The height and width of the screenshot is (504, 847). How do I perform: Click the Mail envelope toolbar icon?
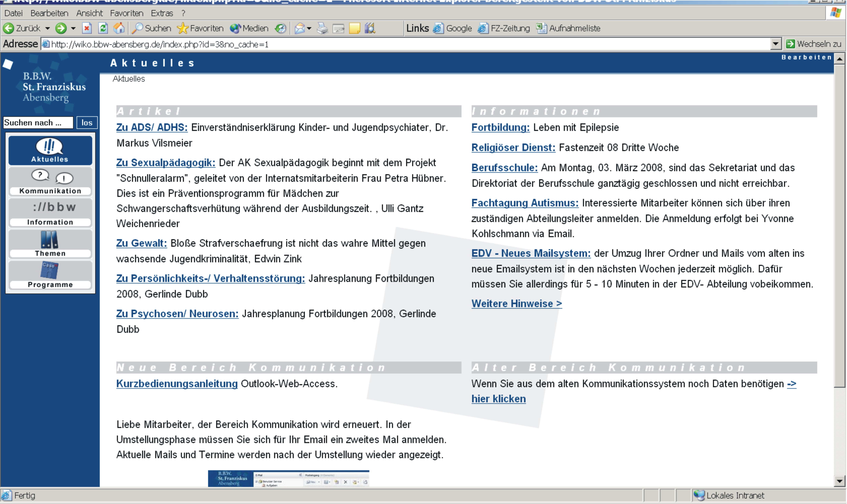pos(300,28)
